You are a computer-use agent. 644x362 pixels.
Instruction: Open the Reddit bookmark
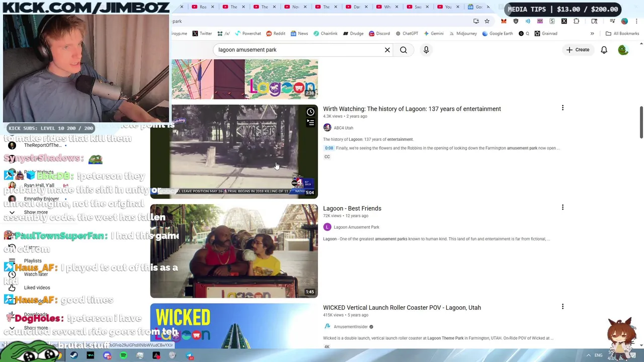click(276, 34)
